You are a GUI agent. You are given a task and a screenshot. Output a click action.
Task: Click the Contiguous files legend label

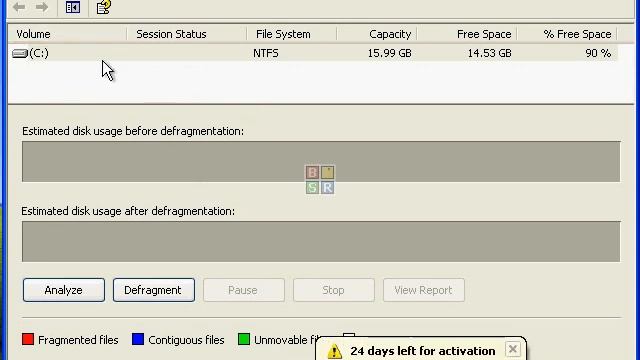[x=186, y=340]
